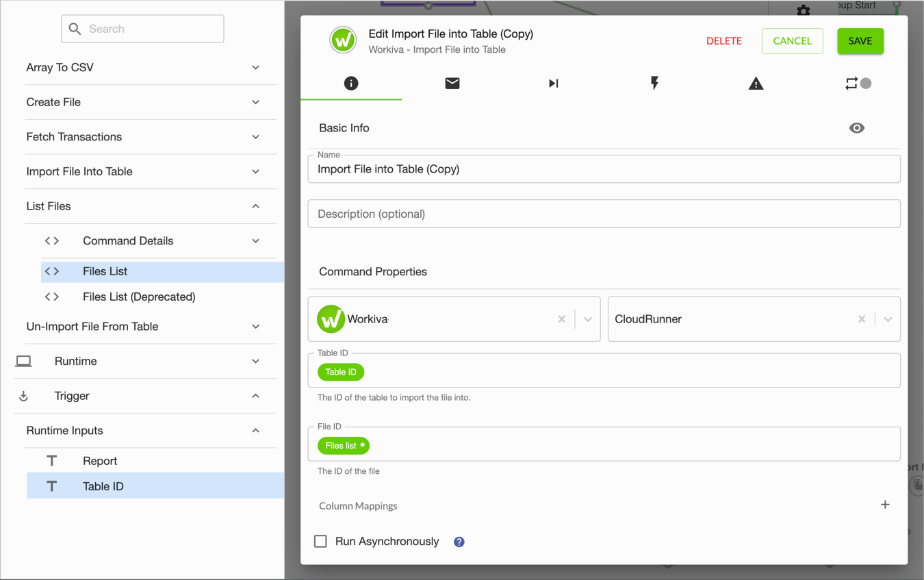This screenshot has width=924, height=580.
Task: Open the skip-next conditions tab
Action: 554,84
